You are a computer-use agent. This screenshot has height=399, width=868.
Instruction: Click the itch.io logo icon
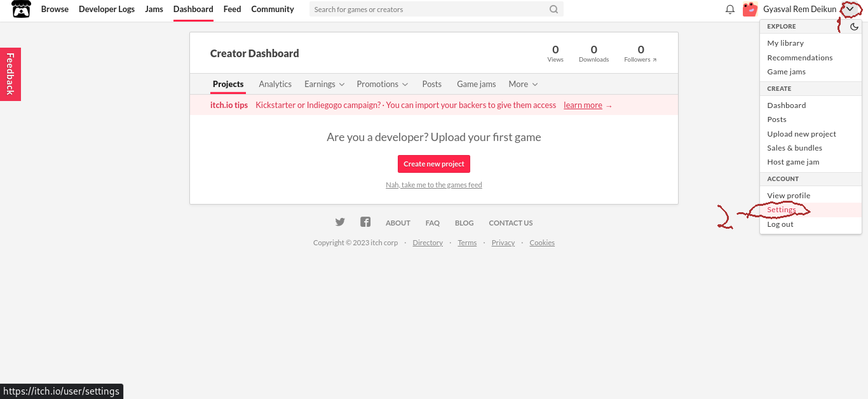[21, 9]
